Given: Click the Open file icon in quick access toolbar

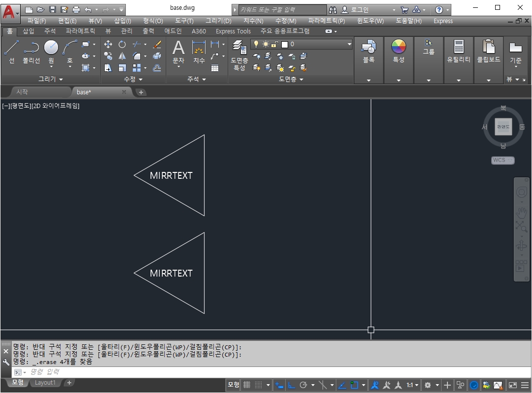Looking at the screenshot, I should click(x=41, y=9).
